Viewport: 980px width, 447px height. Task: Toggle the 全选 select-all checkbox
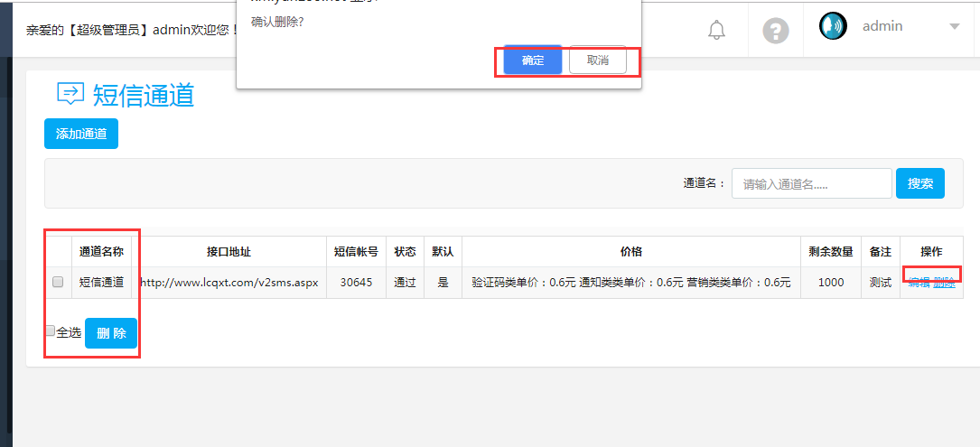coord(51,331)
